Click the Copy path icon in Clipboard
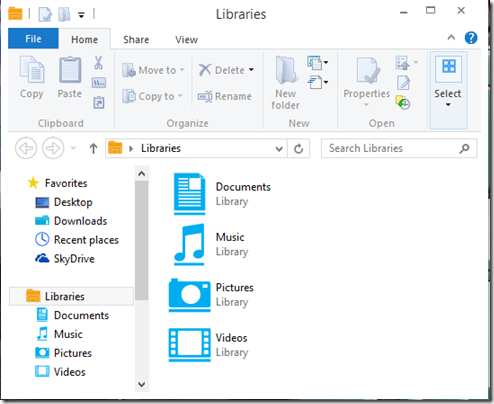The image size is (494, 404). coord(99,83)
